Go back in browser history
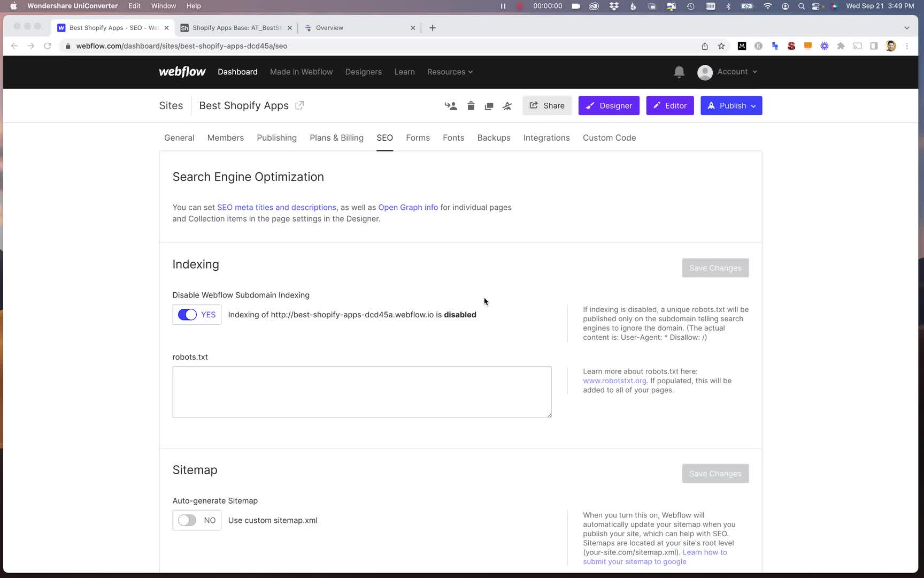Screen dimensions: 924x578 [x=14, y=46]
